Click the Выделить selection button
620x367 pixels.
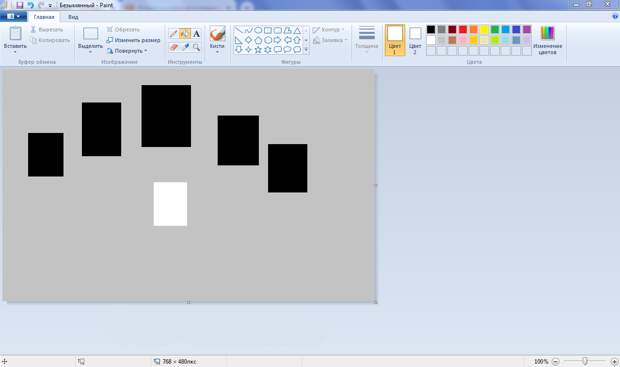(x=90, y=37)
